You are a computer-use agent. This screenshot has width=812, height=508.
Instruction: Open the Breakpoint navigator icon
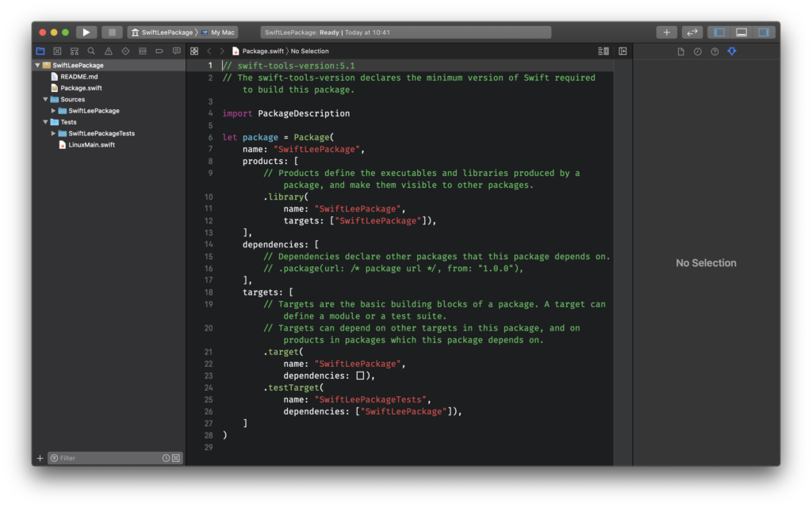159,52
